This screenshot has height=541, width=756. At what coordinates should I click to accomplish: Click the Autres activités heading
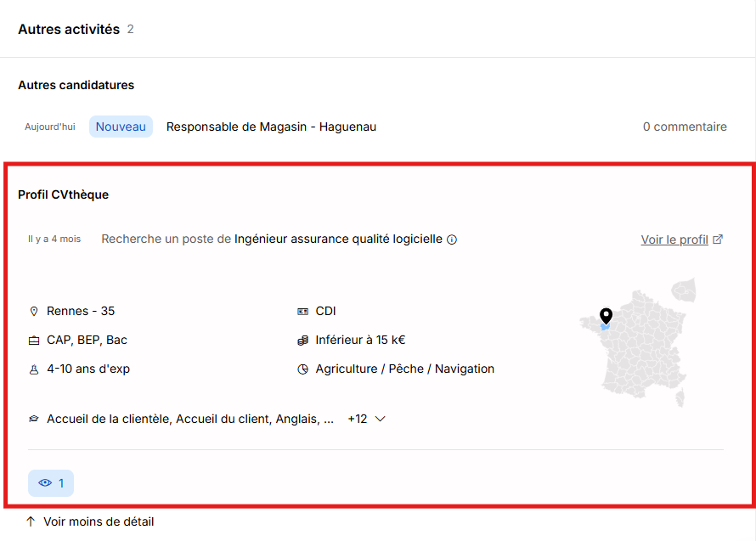pyautogui.click(x=69, y=30)
